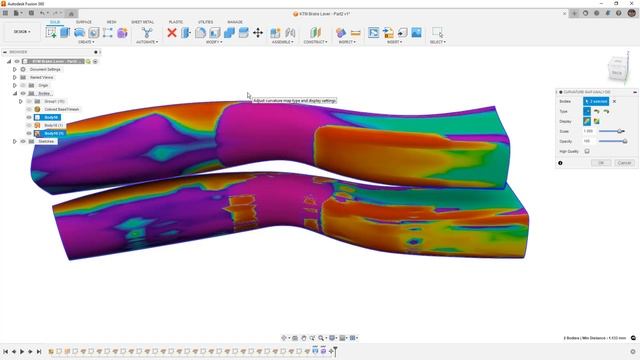Switch to the Surface tab

(84, 22)
